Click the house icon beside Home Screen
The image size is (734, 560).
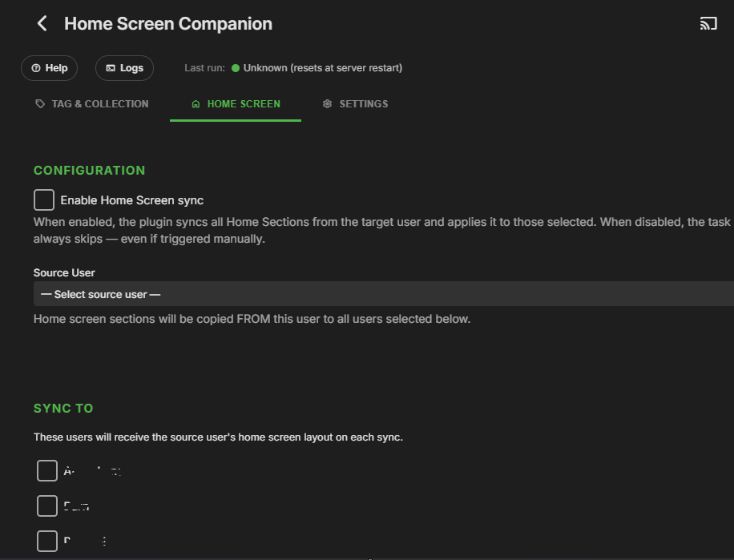coord(196,104)
